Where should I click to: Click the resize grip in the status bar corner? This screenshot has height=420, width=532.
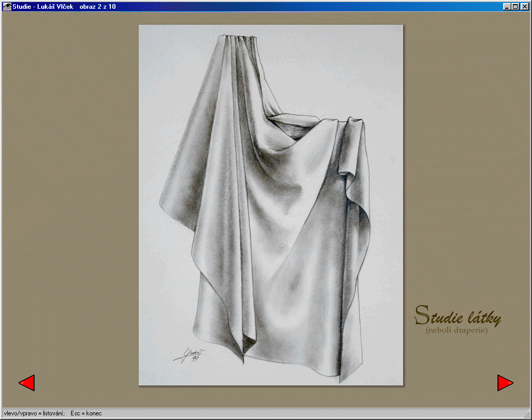coord(526,414)
